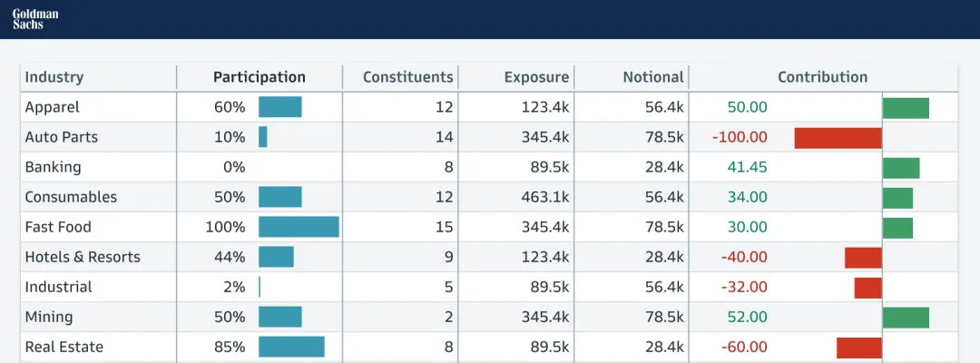Click the Contribution column header
This screenshot has height=363, width=980.
click(x=822, y=77)
